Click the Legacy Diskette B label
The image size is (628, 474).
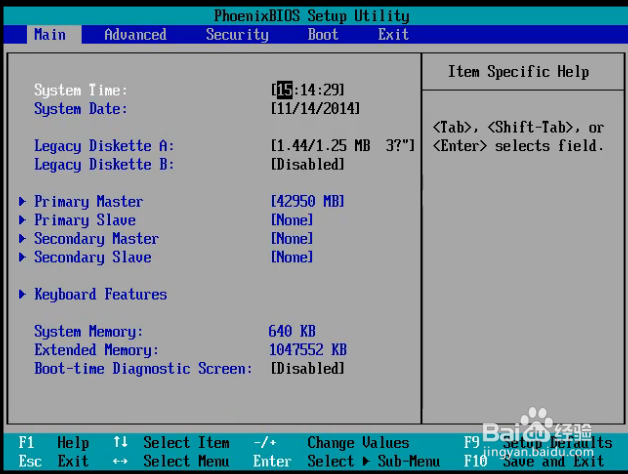(x=104, y=165)
